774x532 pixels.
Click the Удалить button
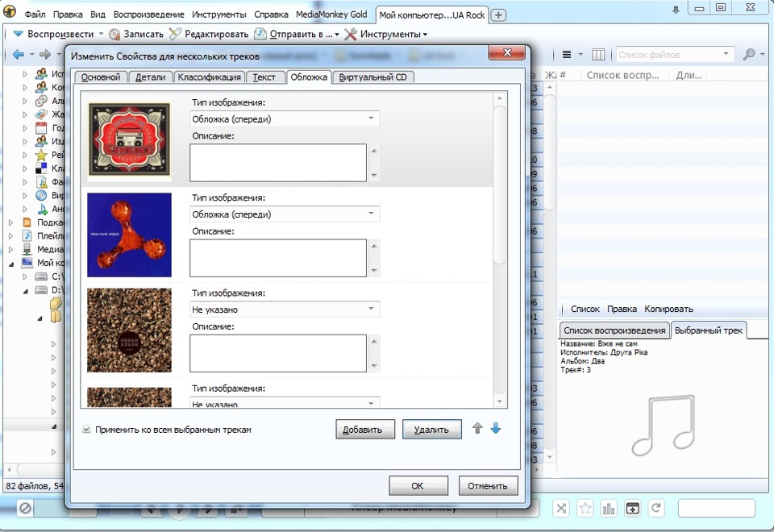click(x=432, y=430)
